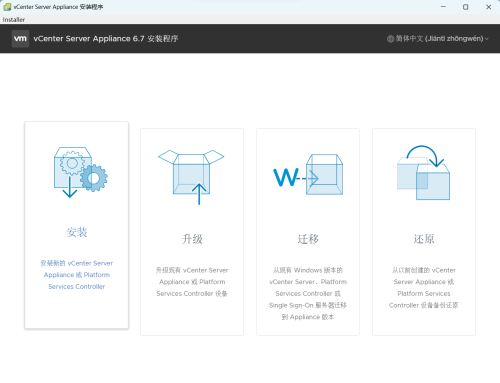
Task: Click restore description '从以前创建的 vCenter'
Action: pyautogui.click(x=424, y=288)
